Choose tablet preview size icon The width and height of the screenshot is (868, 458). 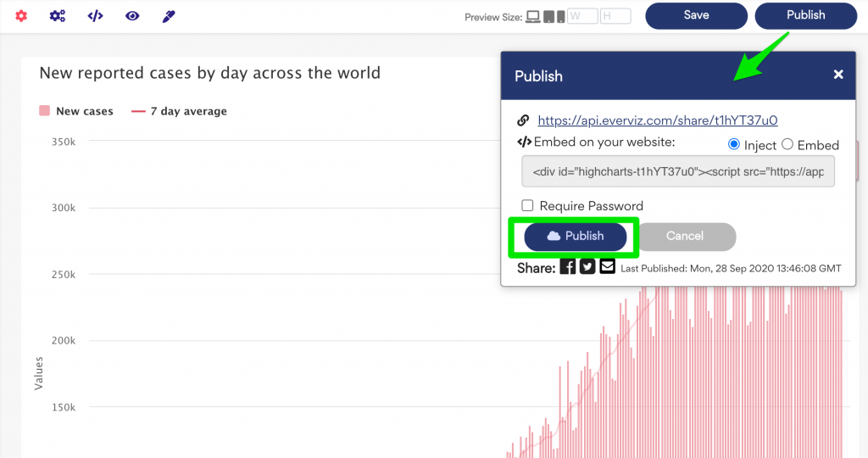point(548,17)
